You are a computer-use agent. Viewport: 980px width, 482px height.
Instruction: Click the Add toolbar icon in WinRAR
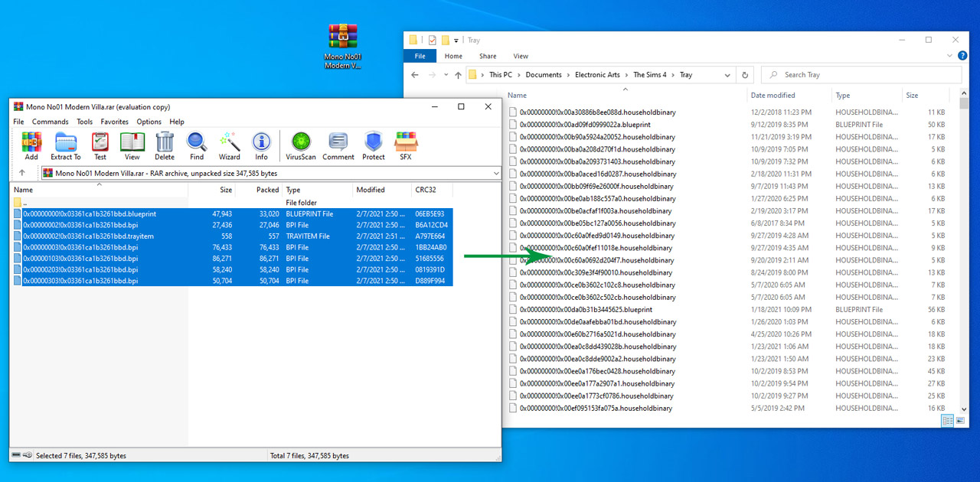click(31, 145)
